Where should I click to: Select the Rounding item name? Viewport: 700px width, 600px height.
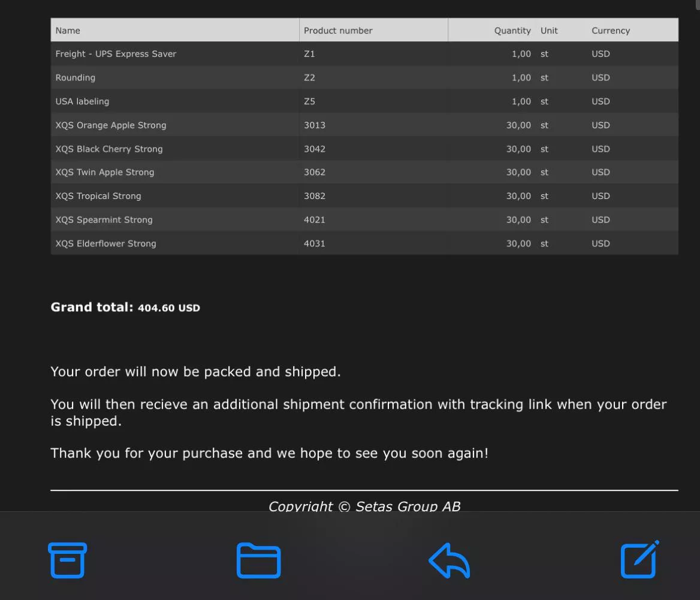75,78
